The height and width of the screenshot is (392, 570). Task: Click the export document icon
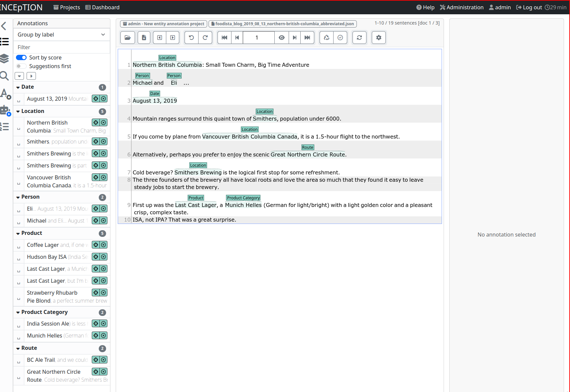click(144, 38)
